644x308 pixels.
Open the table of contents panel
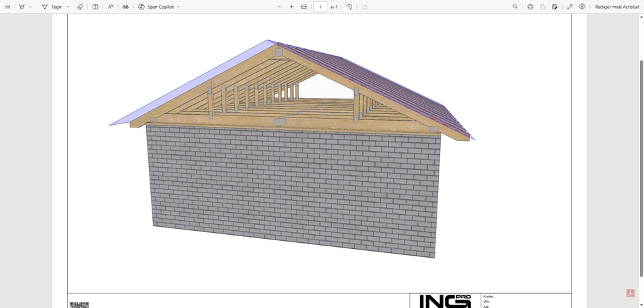click(x=7, y=7)
